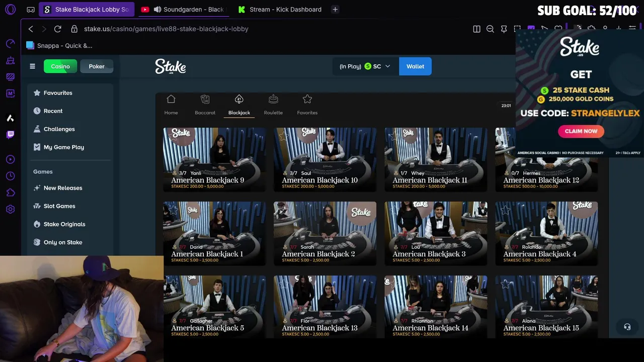This screenshot has height=362, width=644.
Task: Open browser History clock icon in sidebar
Action: click(x=10, y=176)
